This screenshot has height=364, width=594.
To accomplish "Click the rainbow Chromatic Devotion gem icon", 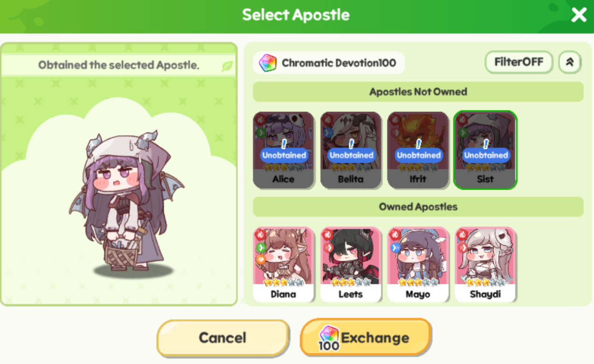I will coord(268,63).
